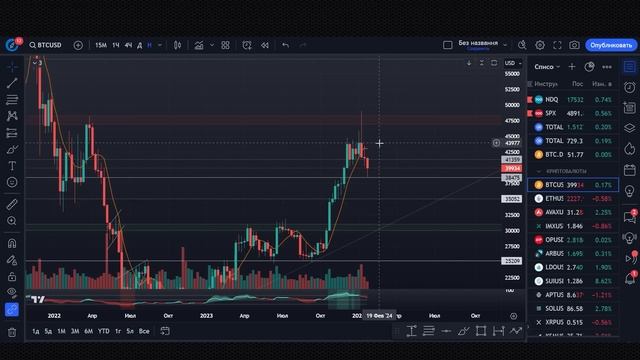Select the 15M timeframe
This screenshot has height=360, width=640.
point(101,45)
